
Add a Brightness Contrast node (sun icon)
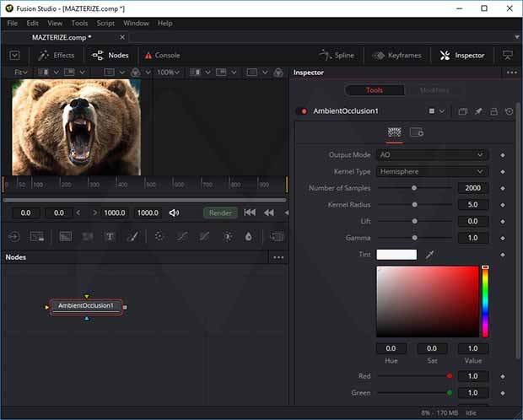[x=228, y=236]
